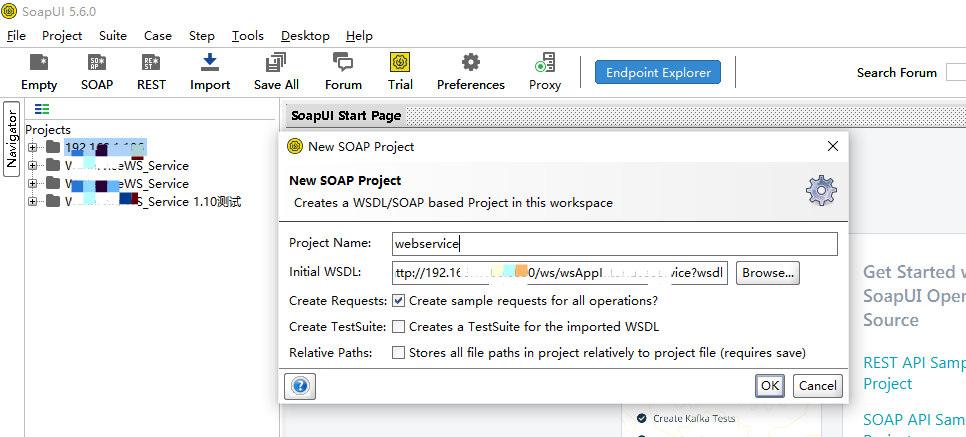Click the Cancel button
The height and width of the screenshot is (437, 966).
pyautogui.click(x=818, y=386)
